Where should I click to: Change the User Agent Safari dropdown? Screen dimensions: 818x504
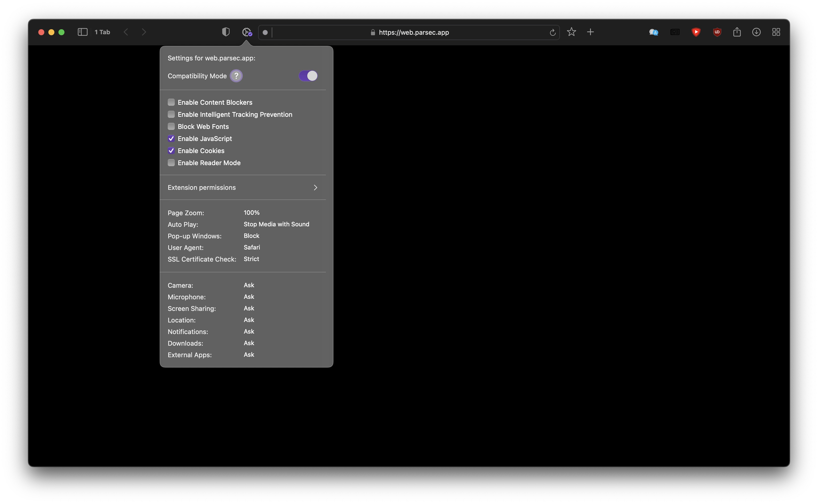(251, 247)
